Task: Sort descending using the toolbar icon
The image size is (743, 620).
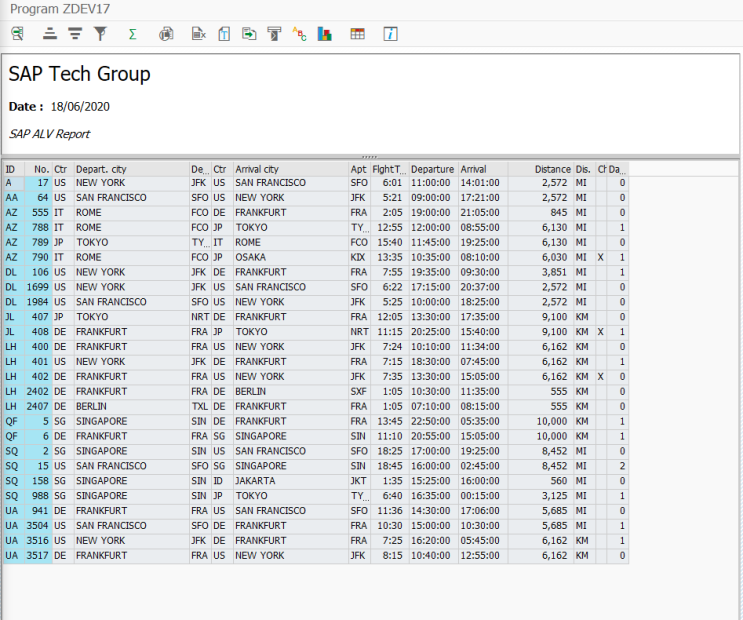Action: (75, 34)
